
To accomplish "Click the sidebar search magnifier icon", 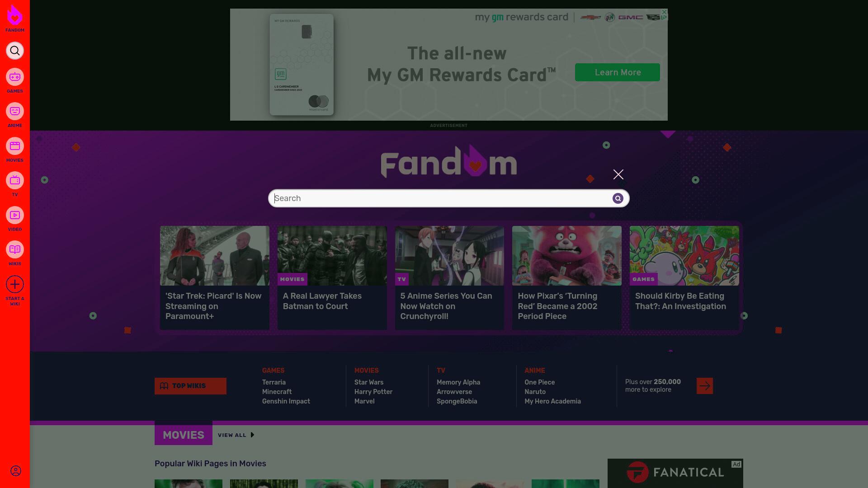I will click(15, 51).
